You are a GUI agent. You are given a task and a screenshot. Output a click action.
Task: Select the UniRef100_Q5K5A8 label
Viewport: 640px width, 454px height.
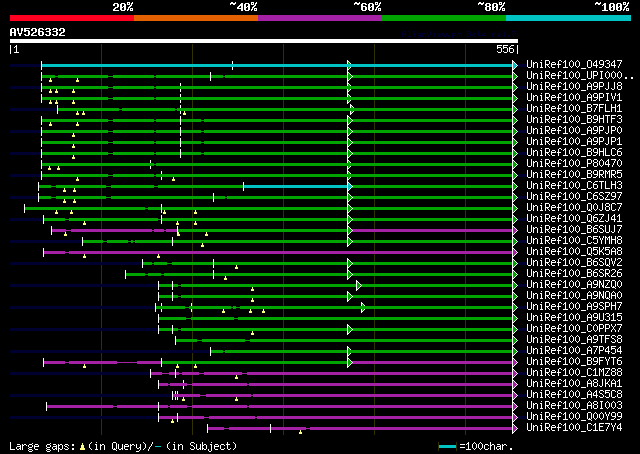point(574,251)
